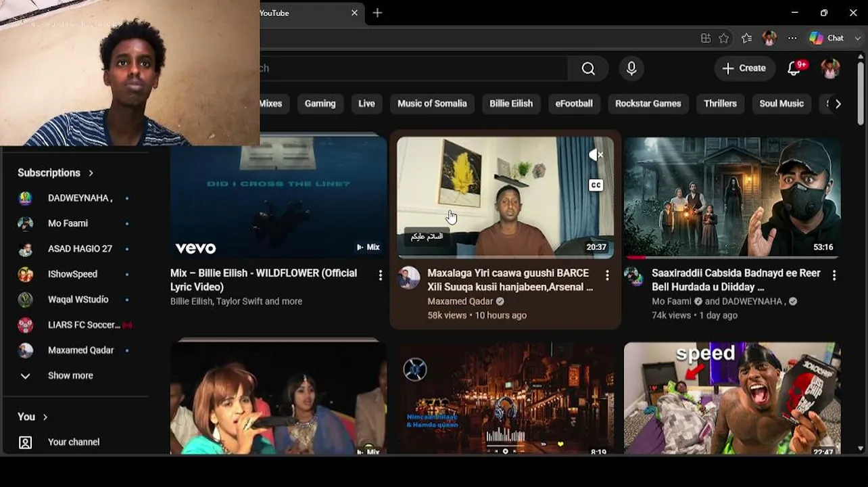Select the Gaming filter chip
Image resolution: width=868 pixels, height=487 pixels.
(320, 103)
